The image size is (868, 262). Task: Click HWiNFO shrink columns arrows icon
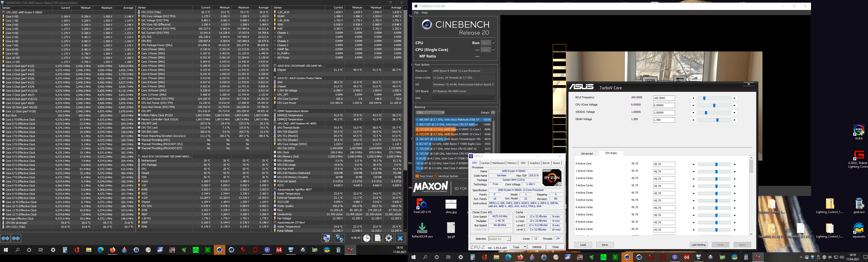(16, 238)
